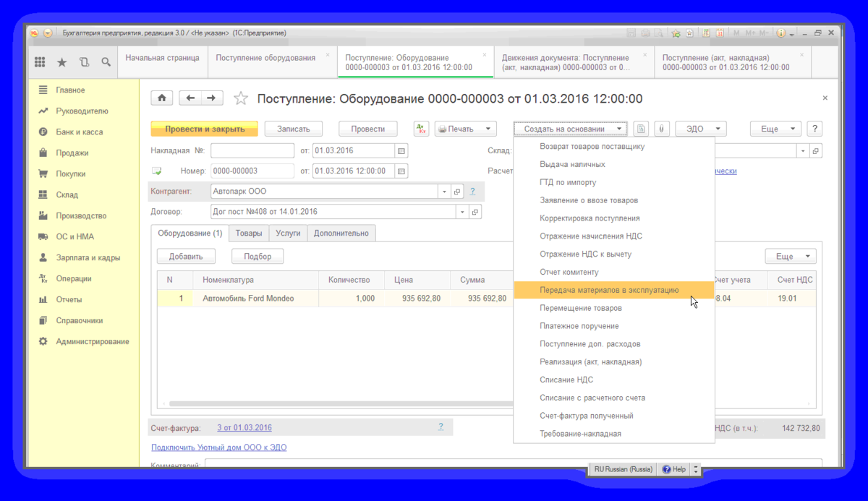Click the search magnifier in the top panel
Screen dimensions: 868x501
[106, 62]
